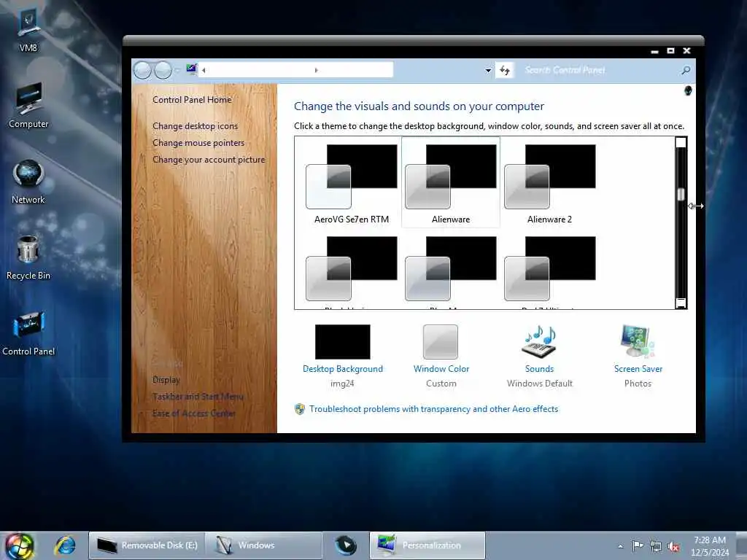Open Screen Saver settings
747x560 pixels.
tap(638, 355)
